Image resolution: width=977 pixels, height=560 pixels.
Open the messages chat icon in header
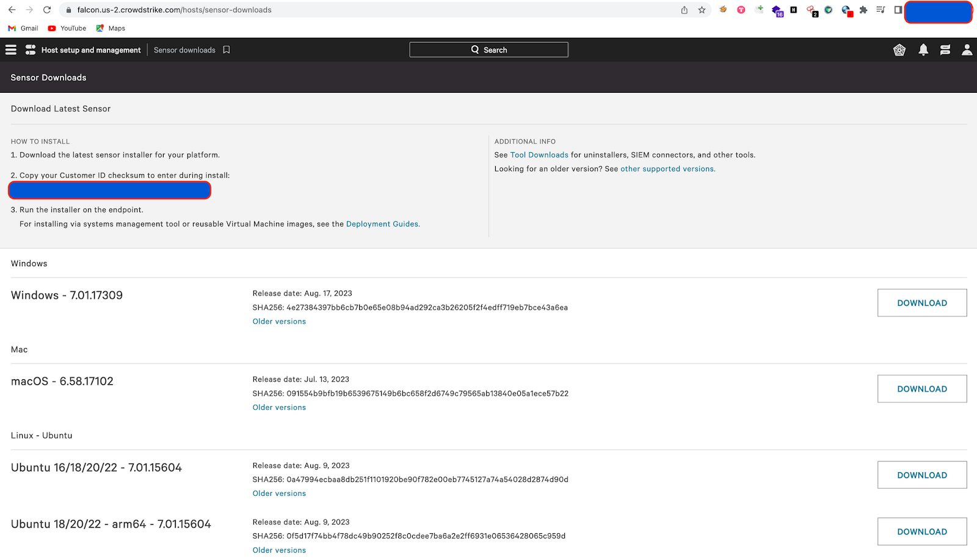[945, 50]
